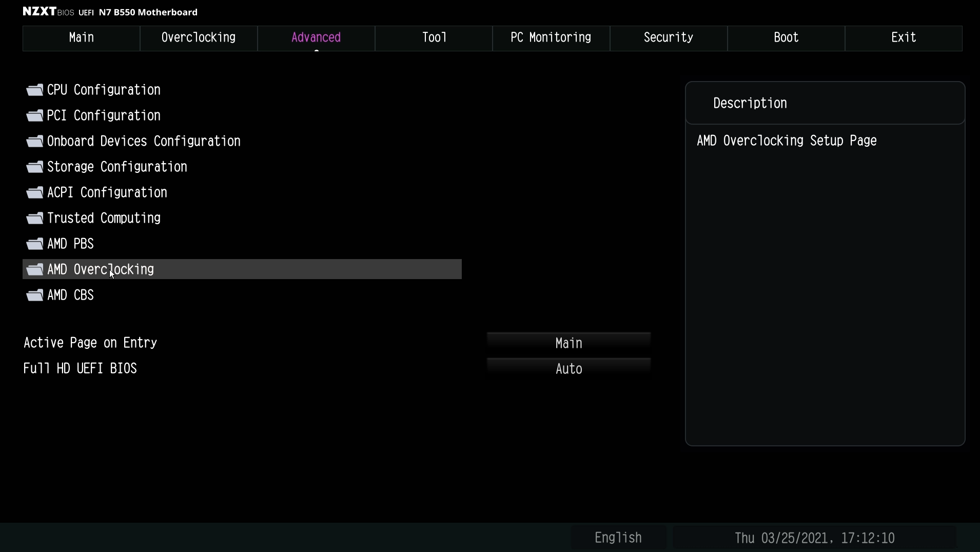Select the Active Page on Entry label
The width and height of the screenshot is (980, 552).
(x=90, y=343)
